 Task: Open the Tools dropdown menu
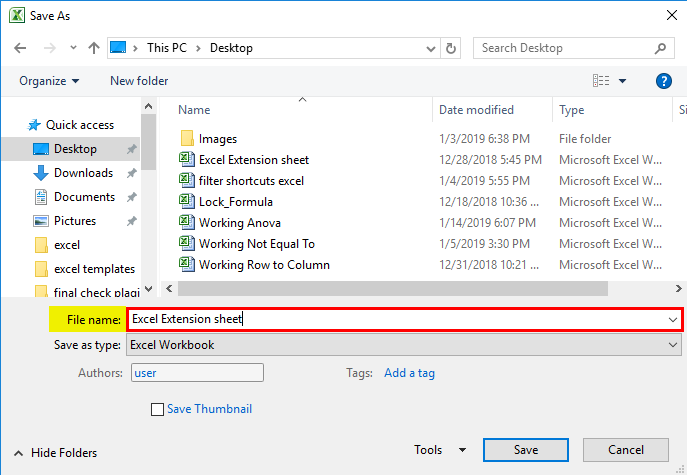[x=440, y=450]
